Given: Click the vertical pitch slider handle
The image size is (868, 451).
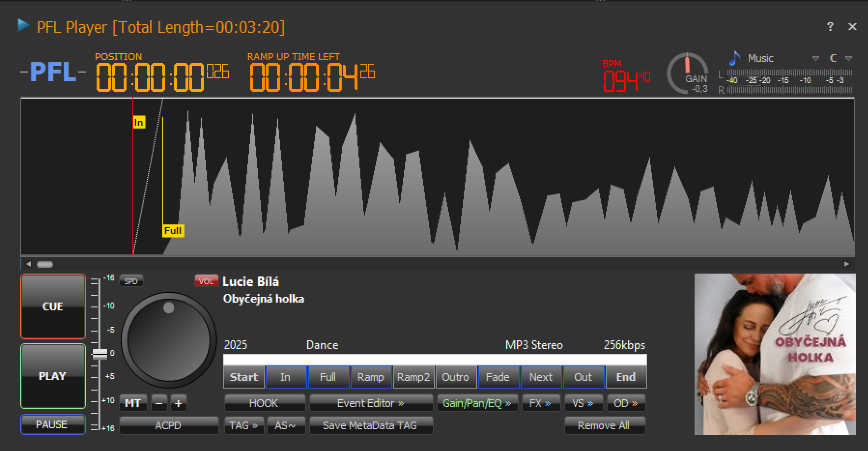Looking at the screenshot, I should 100,354.
